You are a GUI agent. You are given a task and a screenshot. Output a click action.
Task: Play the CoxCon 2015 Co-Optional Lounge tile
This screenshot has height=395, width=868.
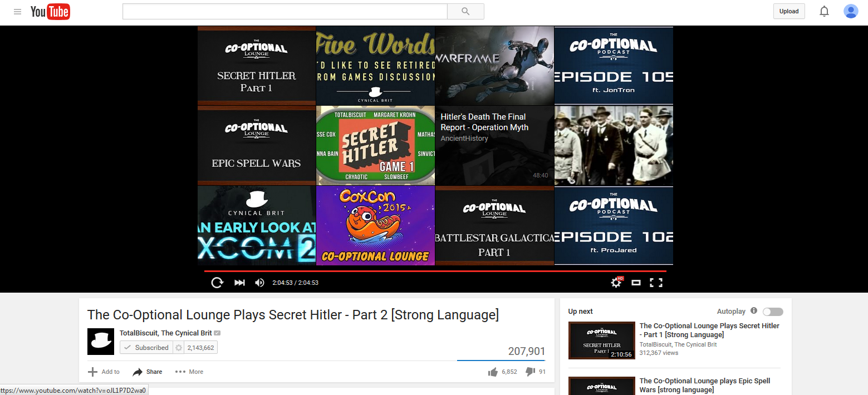pyautogui.click(x=375, y=225)
